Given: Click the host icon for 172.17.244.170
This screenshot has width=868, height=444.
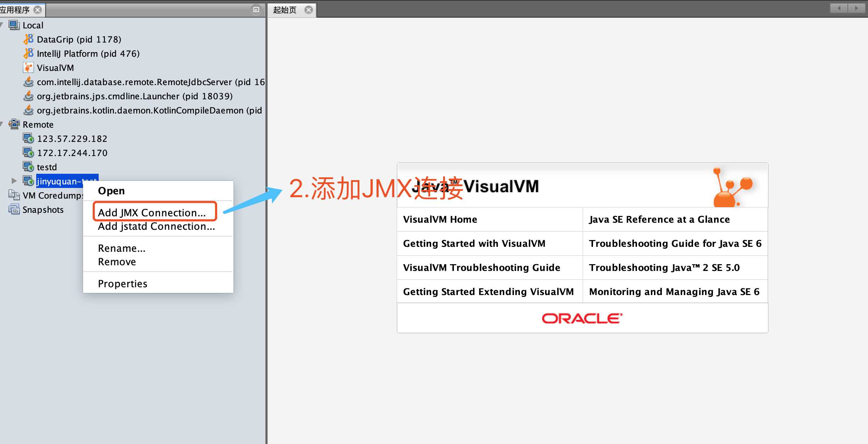Looking at the screenshot, I should tap(28, 153).
